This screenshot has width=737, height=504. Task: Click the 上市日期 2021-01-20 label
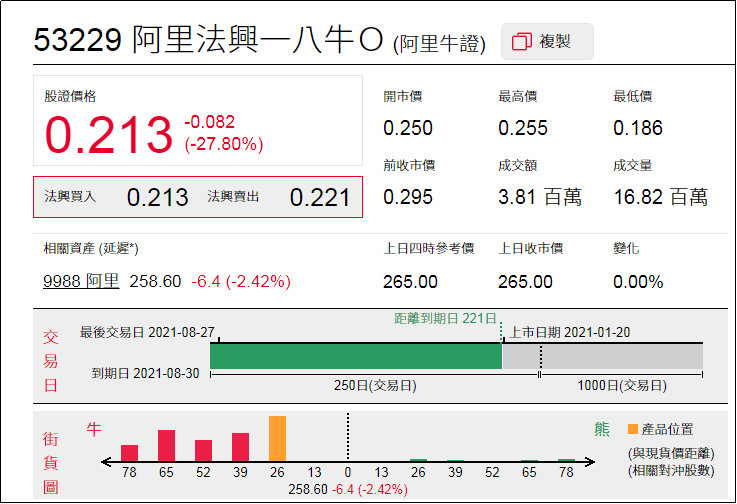pyautogui.click(x=570, y=332)
